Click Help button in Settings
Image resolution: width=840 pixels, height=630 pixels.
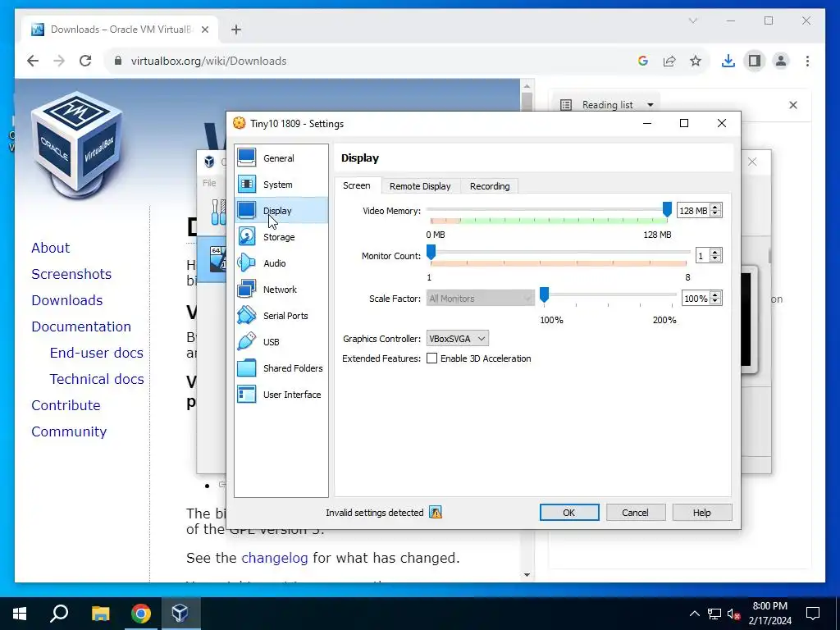click(x=702, y=513)
